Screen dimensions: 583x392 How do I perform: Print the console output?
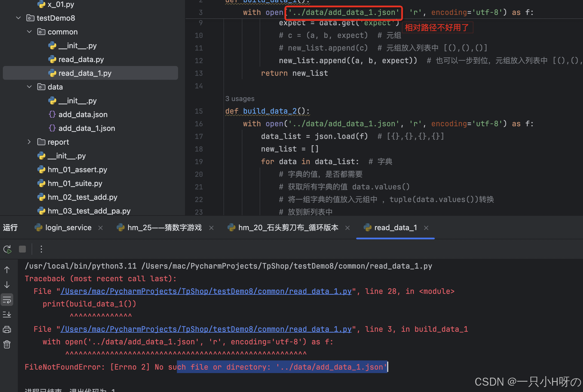pyautogui.click(x=7, y=329)
